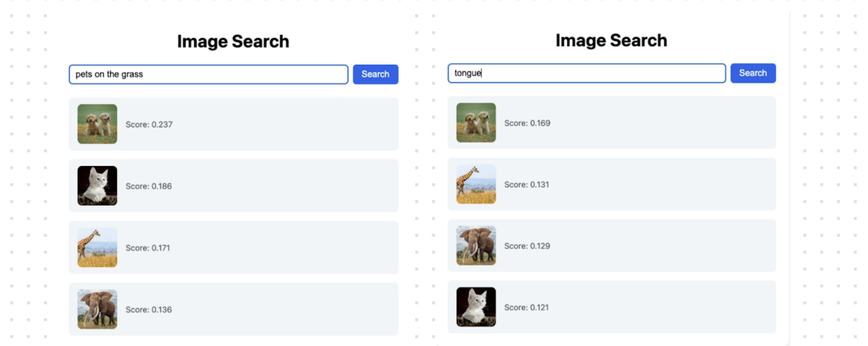868x346 pixels.
Task: Select the "Score: 0.131" result text
Action: click(x=526, y=185)
